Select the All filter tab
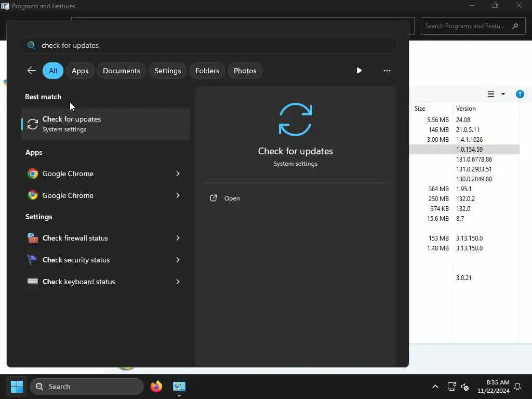This screenshot has height=399, width=532. 53,71
